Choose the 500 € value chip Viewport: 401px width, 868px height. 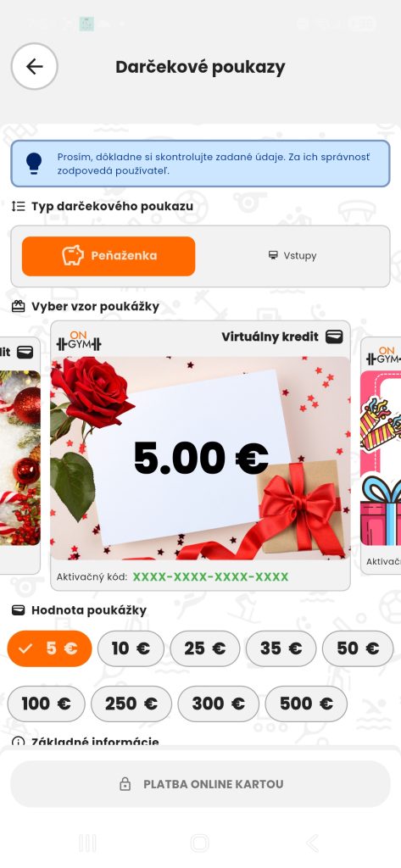click(306, 704)
